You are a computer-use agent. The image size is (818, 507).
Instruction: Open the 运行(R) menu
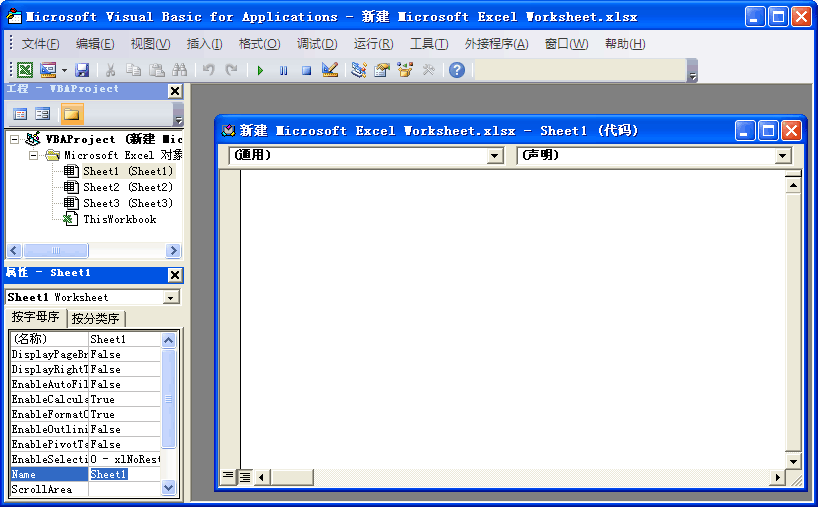point(374,44)
